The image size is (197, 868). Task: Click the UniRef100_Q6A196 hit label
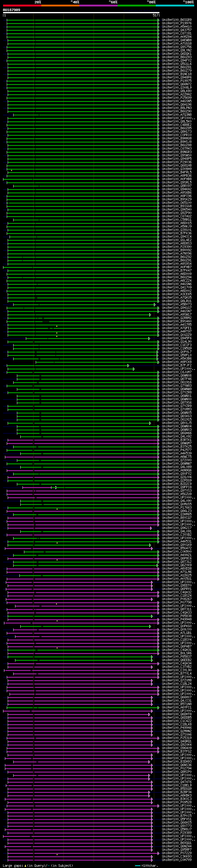[177, 104]
